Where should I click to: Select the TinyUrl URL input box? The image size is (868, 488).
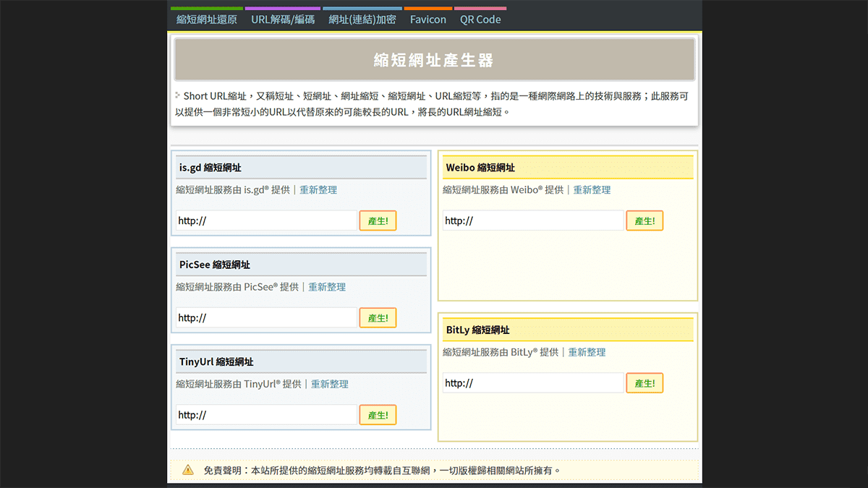tap(266, 415)
